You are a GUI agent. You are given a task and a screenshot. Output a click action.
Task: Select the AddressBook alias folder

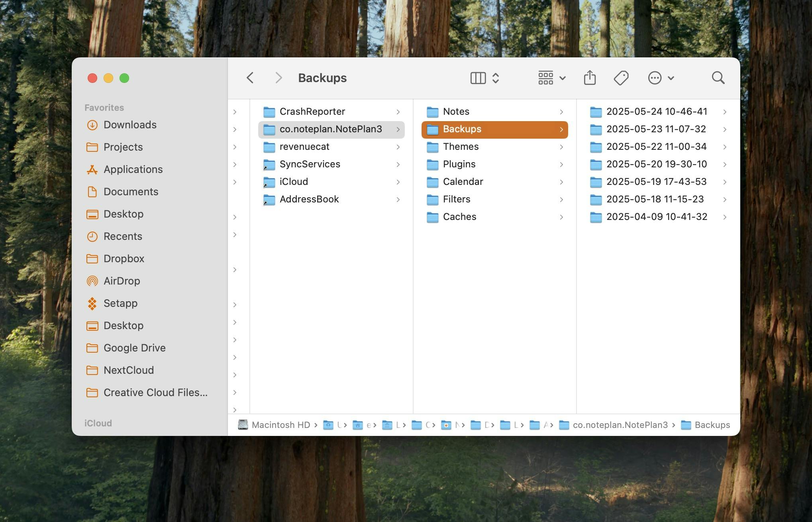pyautogui.click(x=331, y=199)
